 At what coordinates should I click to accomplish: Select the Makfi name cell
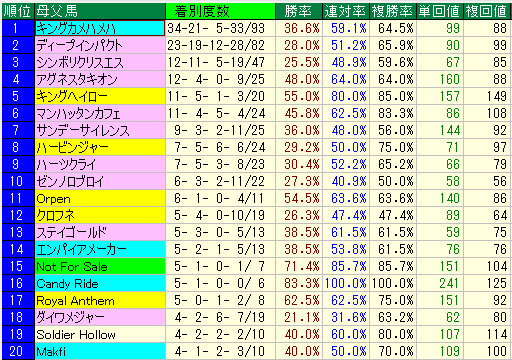coord(100,351)
